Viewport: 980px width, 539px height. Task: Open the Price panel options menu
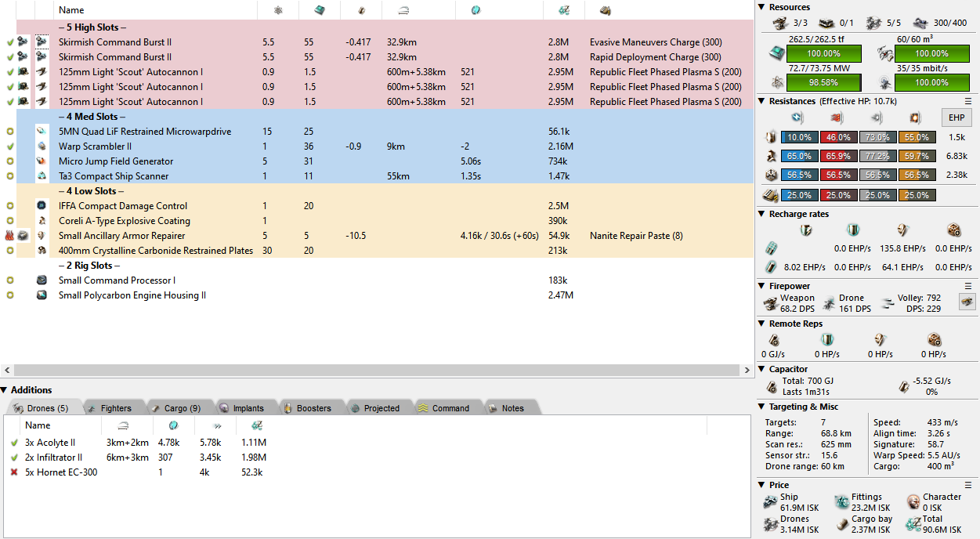coord(968,485)
